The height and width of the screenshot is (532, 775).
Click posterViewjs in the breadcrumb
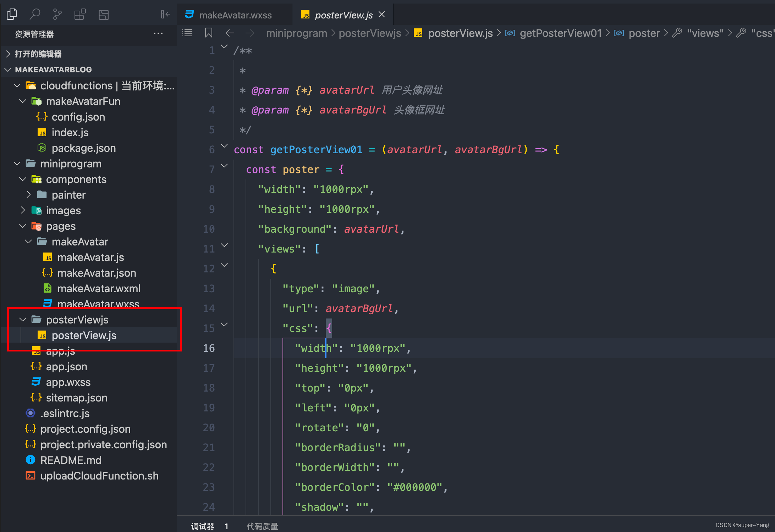point(370,33)
